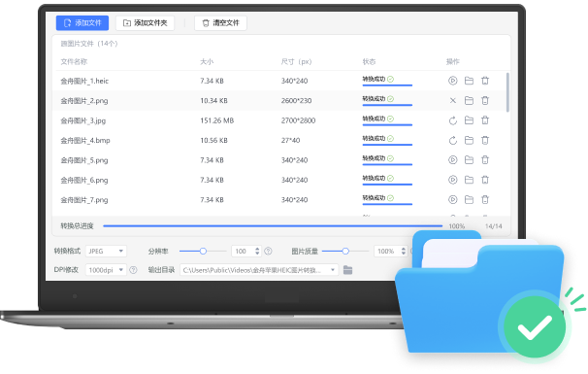The width and height of the screenshot is (588, 374).
Task: Adjust the 图片质量 slider handle
Action: tap(345, 251)
